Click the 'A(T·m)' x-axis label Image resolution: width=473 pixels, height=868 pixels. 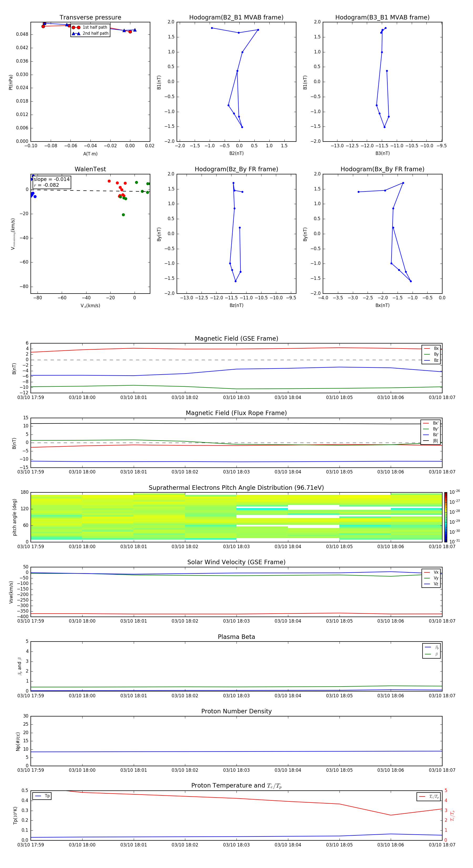point(90,154)
